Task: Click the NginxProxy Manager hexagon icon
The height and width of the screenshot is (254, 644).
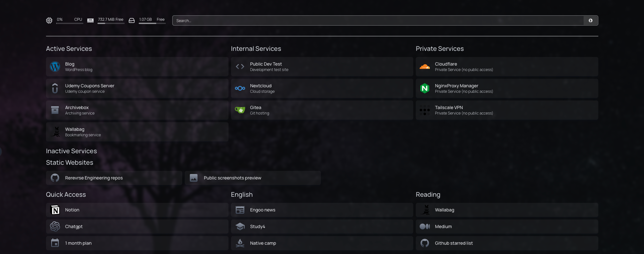Action: 425,88
